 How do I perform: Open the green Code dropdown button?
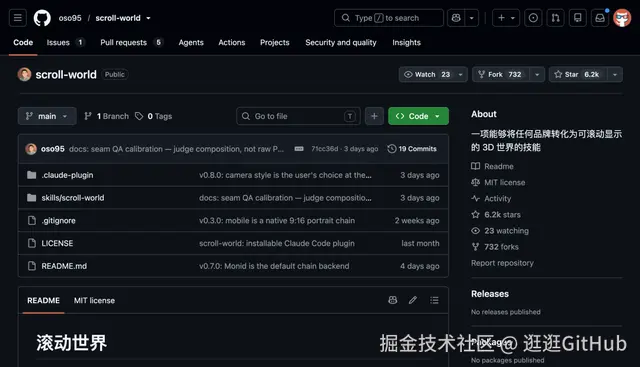[x=418, y=116]
